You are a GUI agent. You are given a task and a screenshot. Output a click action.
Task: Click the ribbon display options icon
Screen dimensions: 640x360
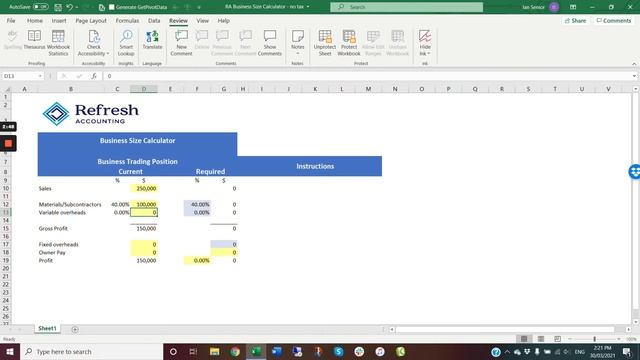573,7
